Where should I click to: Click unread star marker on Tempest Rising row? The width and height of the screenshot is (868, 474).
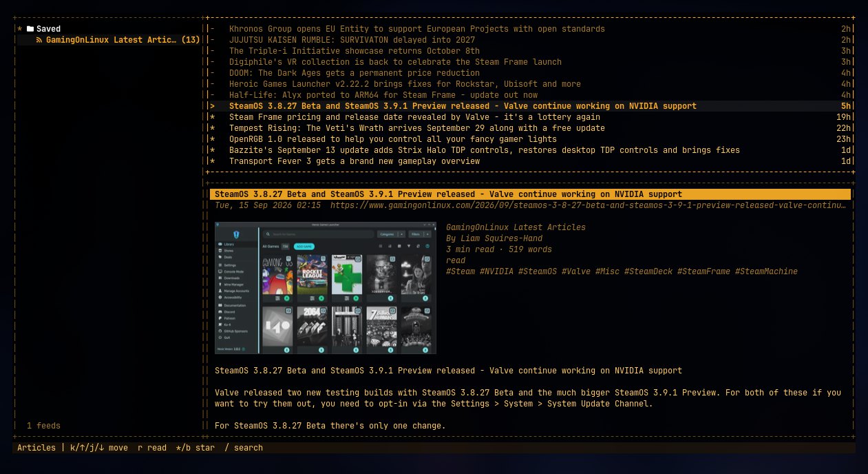point(213,128)
